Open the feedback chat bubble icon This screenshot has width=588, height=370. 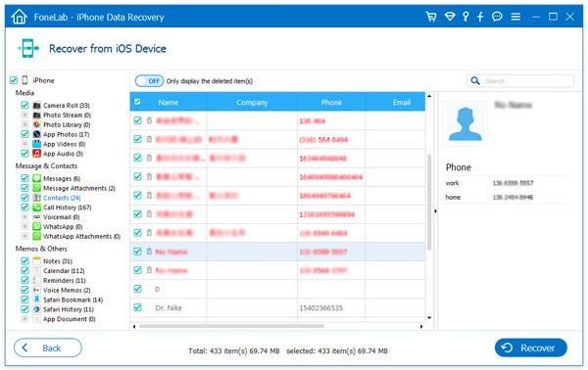(497, 17)
